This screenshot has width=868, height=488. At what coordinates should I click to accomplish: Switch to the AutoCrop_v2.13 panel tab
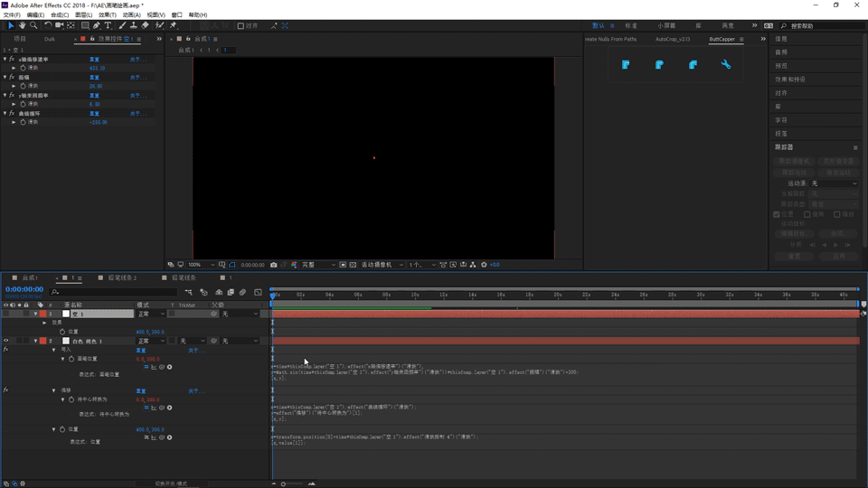(x=673, y=39)
